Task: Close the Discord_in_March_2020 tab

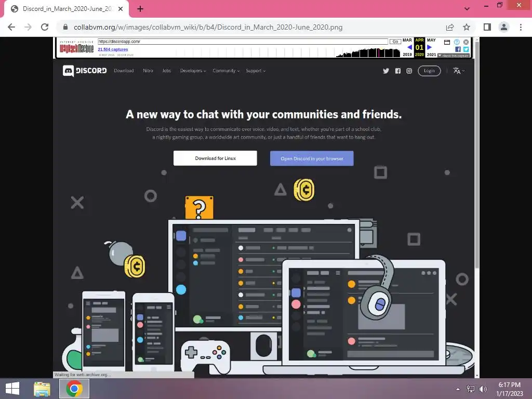Action: (121, 9)
